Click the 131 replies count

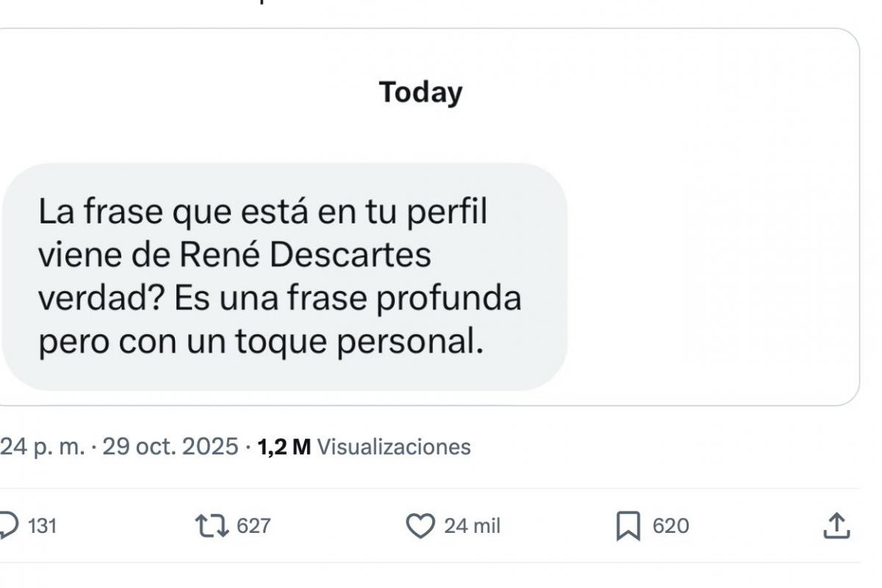pos(42,526)
